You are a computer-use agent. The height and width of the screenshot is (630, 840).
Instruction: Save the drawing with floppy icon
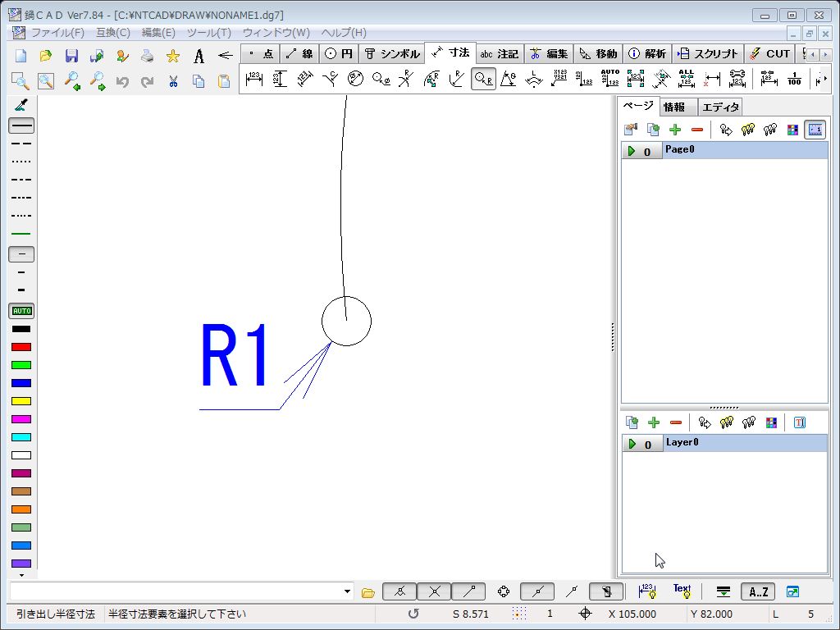[71, 55]
